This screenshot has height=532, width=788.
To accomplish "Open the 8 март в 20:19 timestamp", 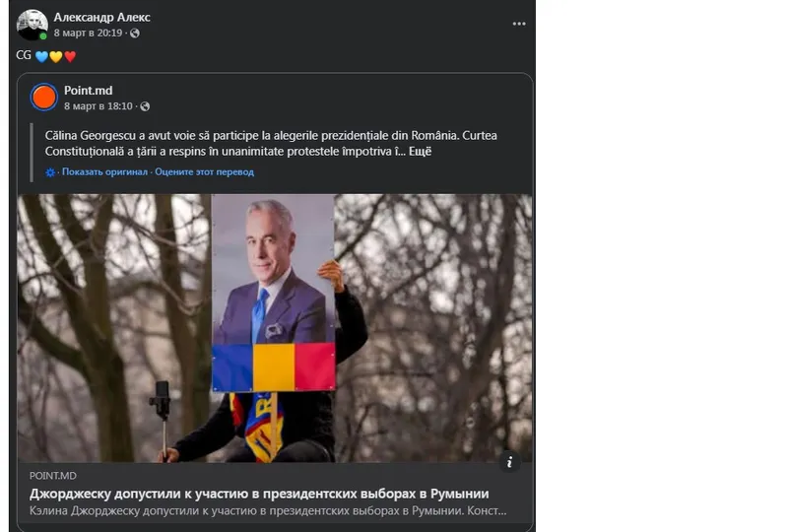I will coord(88,33).
